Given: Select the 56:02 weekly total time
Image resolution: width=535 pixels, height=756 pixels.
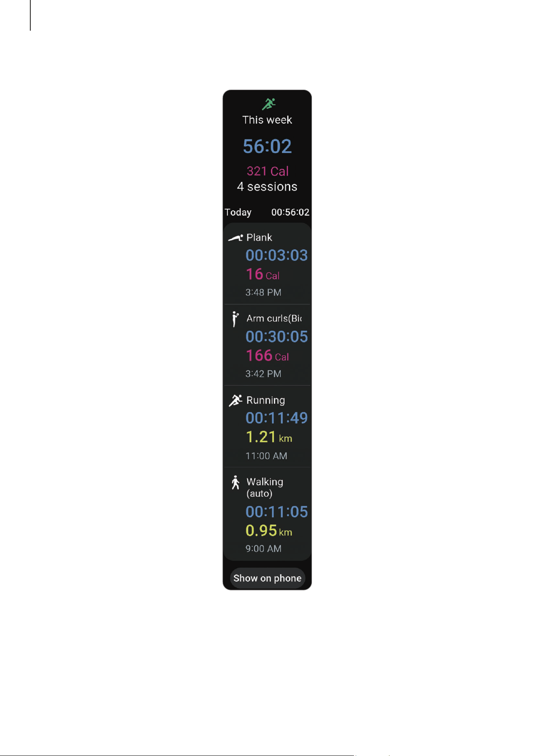Looking at the screenshot, I should 267,146.
